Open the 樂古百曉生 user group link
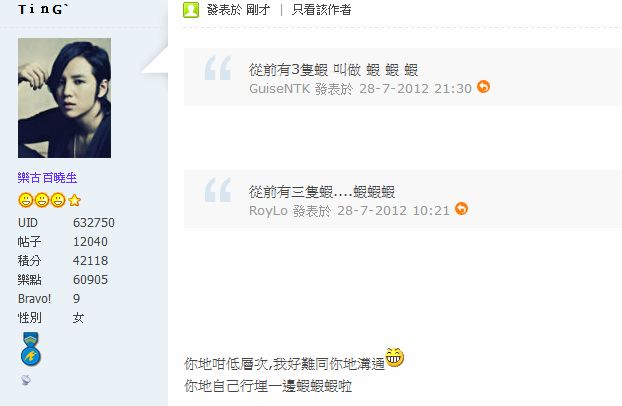This screenshot has width=622, height=406. coord(47,177)
